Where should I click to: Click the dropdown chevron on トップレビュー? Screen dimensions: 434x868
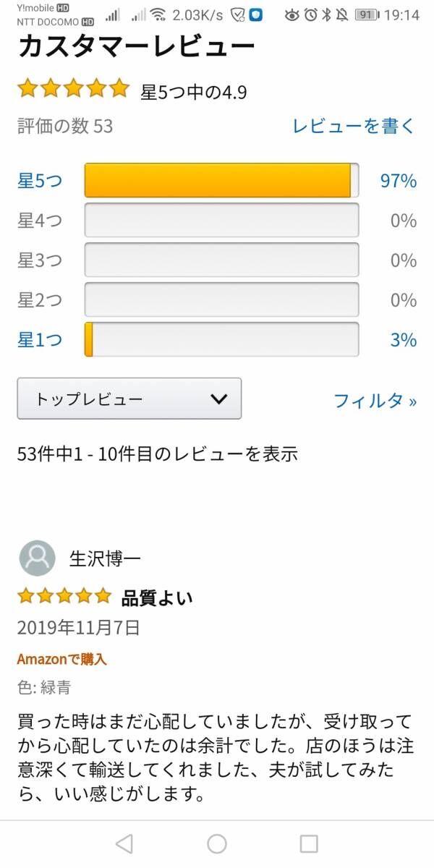click(x=218, y=399)
